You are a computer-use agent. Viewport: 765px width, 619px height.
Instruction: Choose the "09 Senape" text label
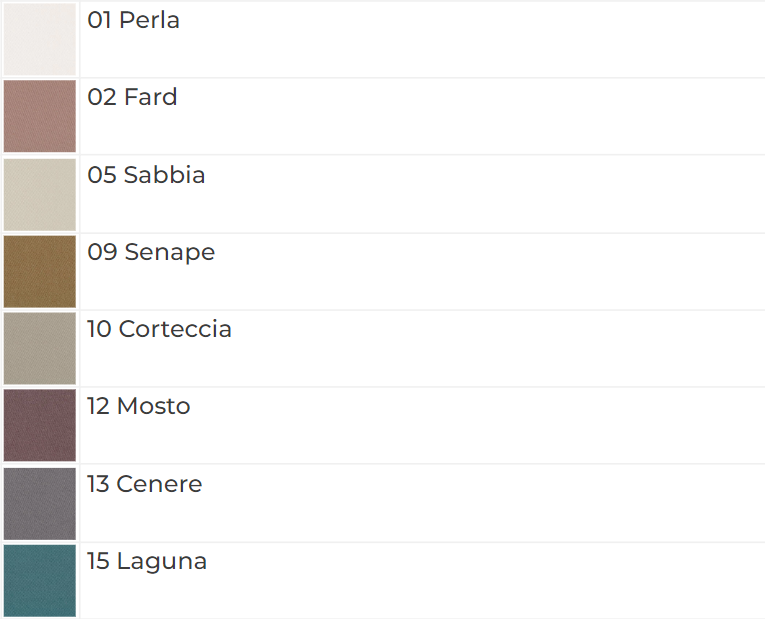151,252
